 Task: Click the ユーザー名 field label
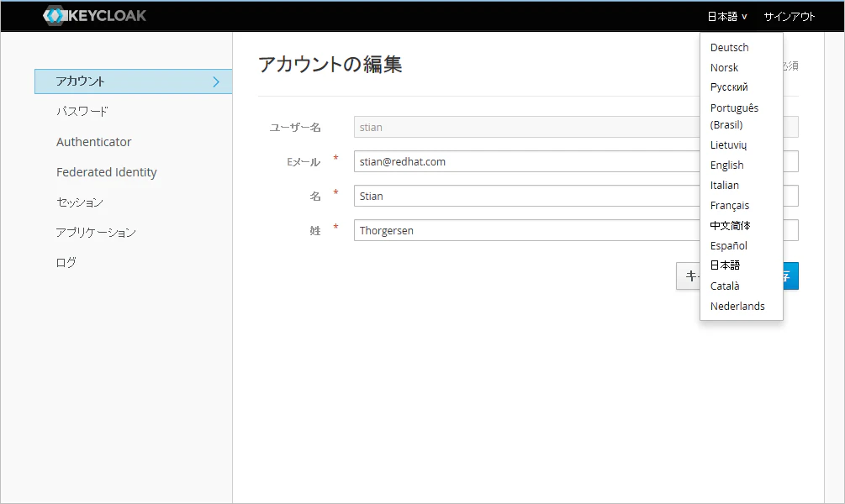[x=295, y=128]
